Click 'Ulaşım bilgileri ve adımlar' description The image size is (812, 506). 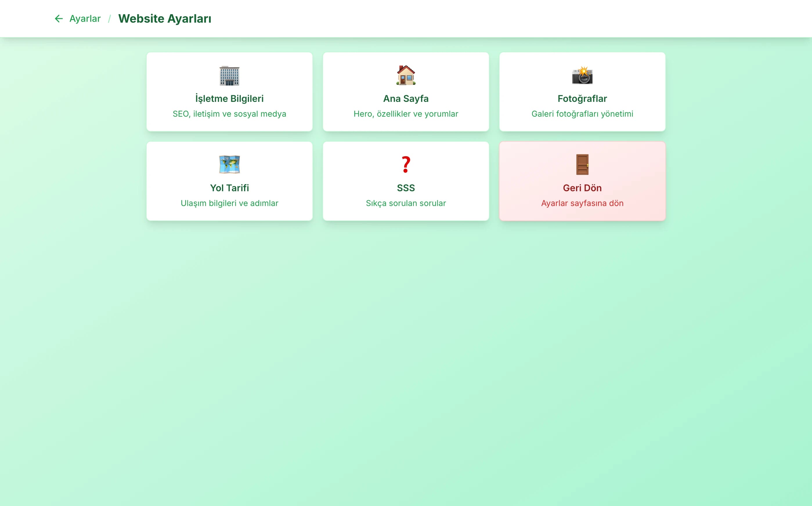point(229,203)
